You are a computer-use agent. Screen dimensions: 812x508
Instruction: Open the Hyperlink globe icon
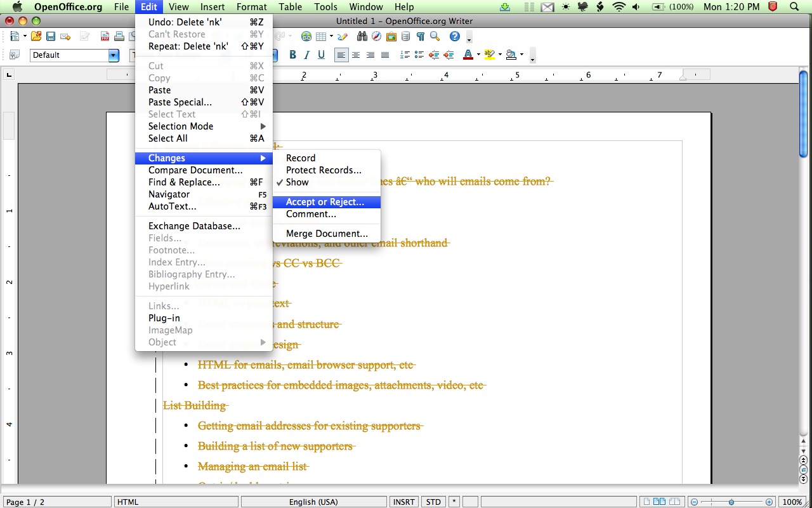(x=306, y=36)
